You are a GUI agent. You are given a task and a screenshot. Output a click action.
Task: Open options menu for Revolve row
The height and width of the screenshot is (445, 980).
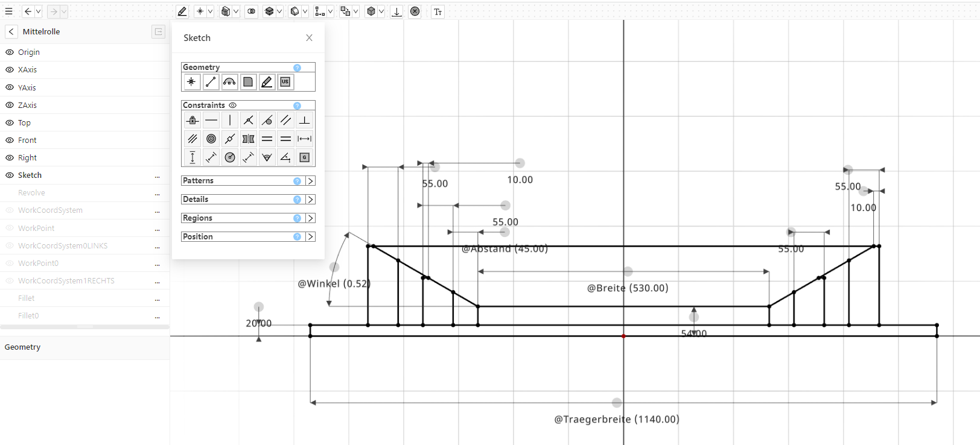157,193
